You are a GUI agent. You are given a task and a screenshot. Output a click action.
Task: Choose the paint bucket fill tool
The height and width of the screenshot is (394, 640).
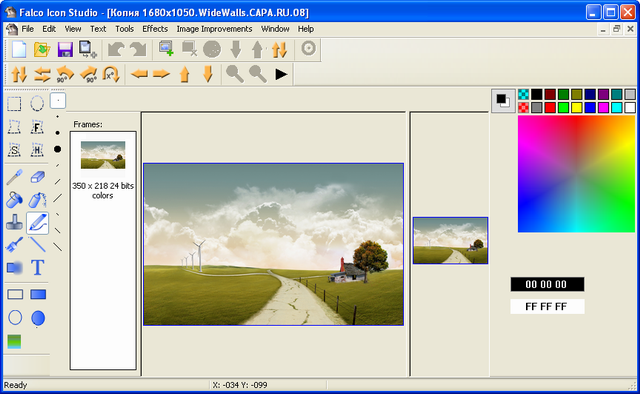(14, 200)
